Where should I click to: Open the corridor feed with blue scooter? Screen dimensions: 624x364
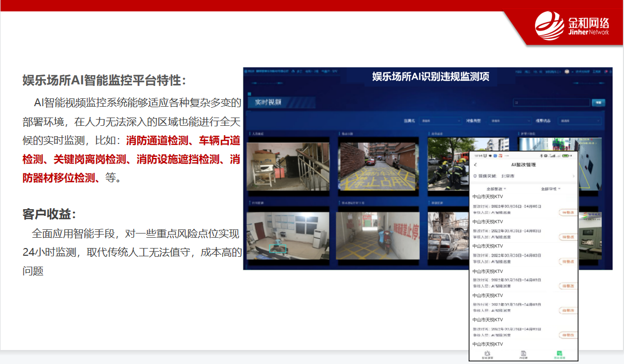coord(378,236)
